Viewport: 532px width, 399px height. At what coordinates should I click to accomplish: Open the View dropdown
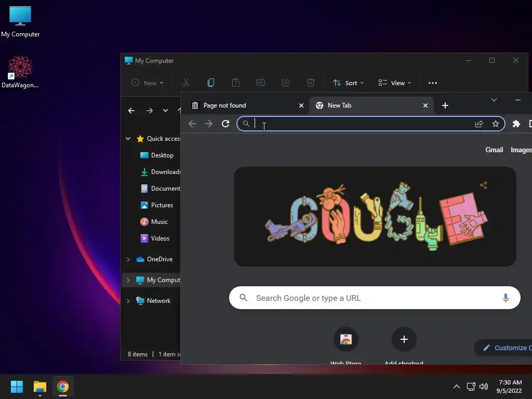(x=395, y=83)
